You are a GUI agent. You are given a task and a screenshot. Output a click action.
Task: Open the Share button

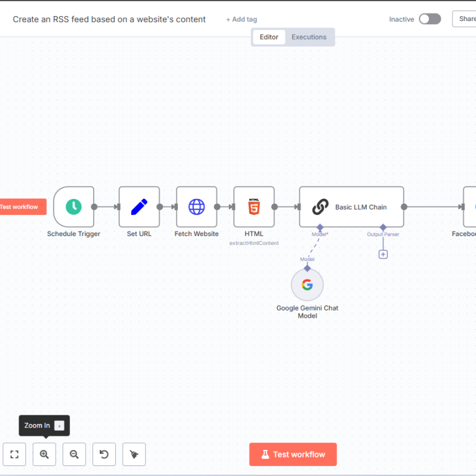tap(464, 19)
